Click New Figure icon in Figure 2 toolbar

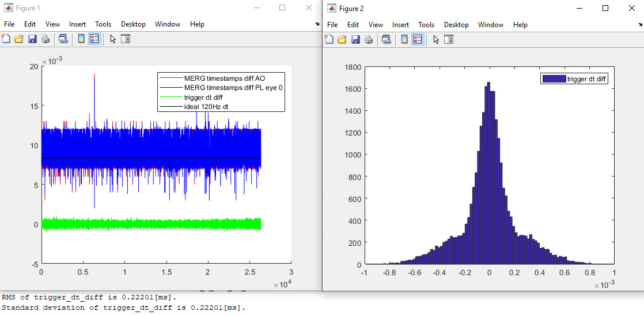[x=329, y=39]
